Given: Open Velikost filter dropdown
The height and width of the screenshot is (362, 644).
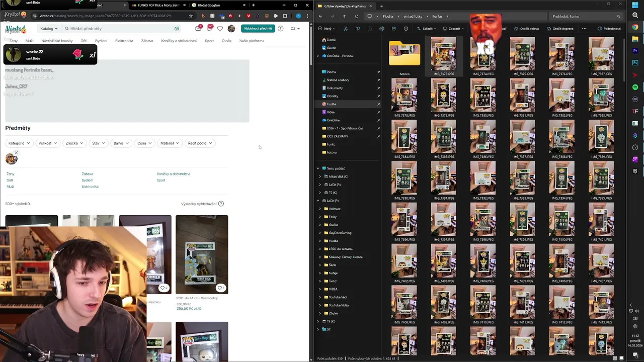Looking at the screenshot, I should click(x=47, y=143).
